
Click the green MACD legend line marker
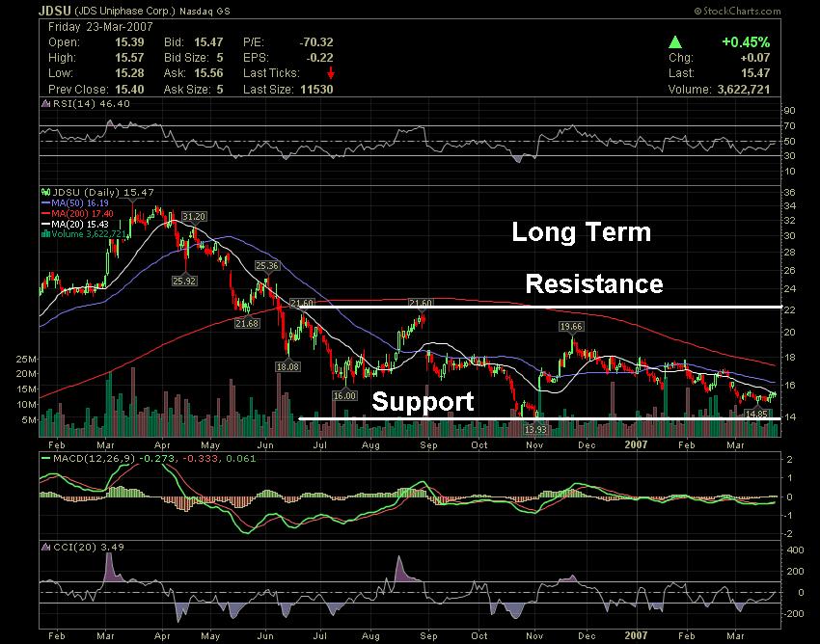(45, 459)
